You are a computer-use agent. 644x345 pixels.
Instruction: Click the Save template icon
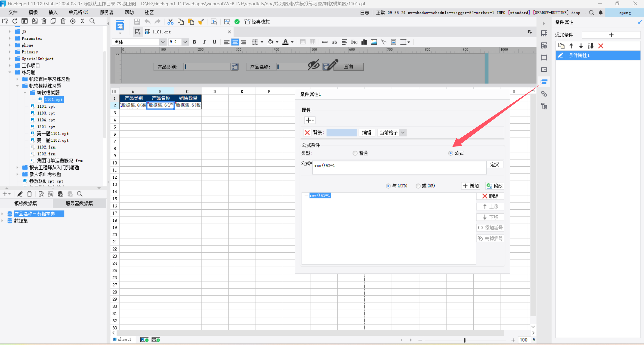[137, 22]
